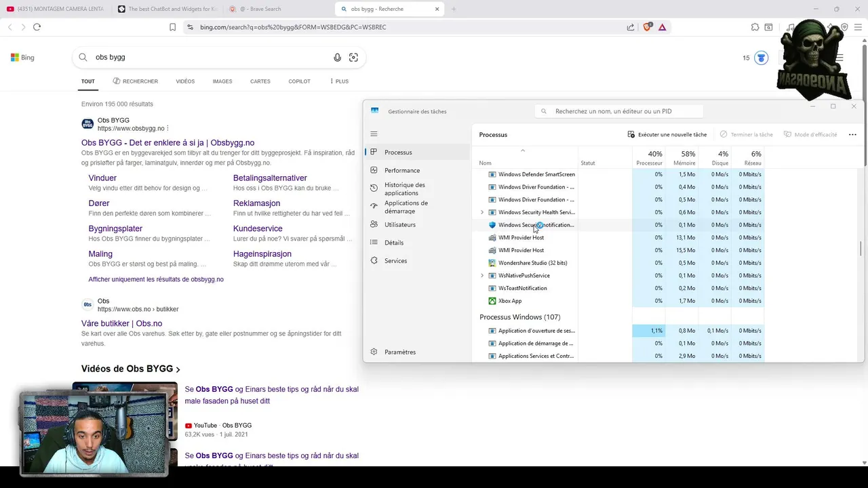Screen dimensions: 868x488
Task: Open Bing visual search camera icon
Action: coord(353,58)
